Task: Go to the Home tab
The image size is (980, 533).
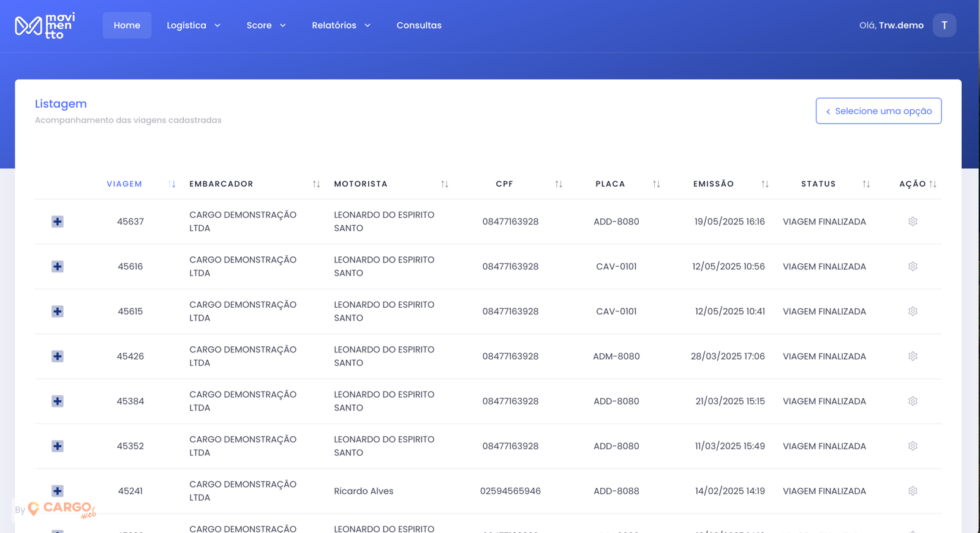Action: tap(127, 25)
